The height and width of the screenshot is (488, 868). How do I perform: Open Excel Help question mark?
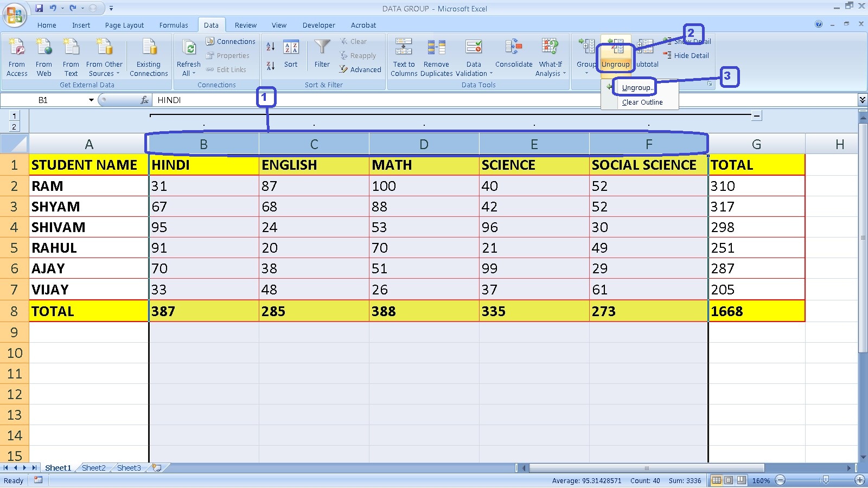tap(819, 24)
